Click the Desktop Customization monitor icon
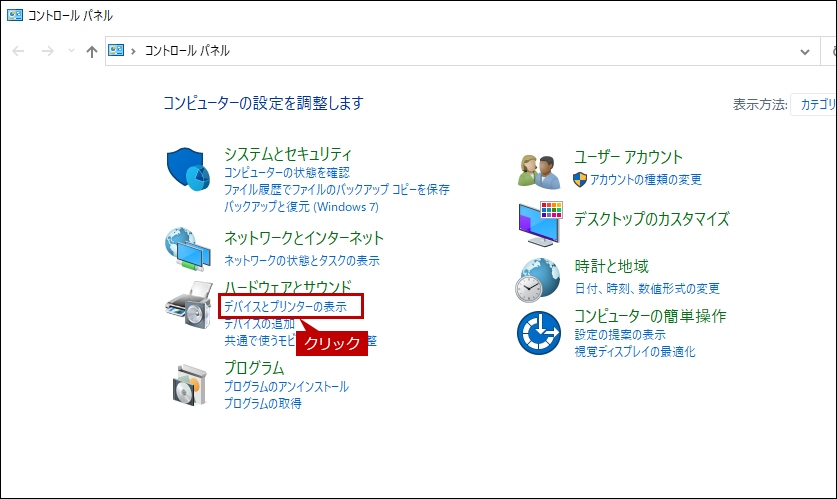The width and height of the screenshot is (837, 499). pyautogui.click(x=540, y=224)
